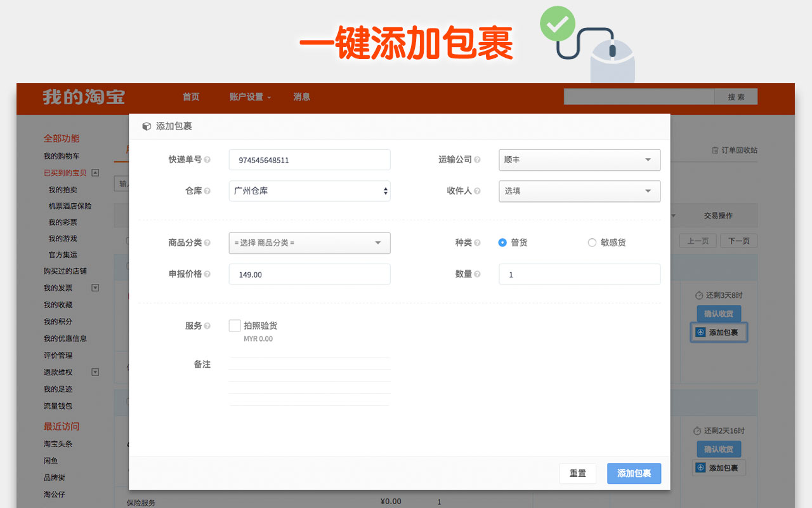Click the 备注 remarks text area
This screenshot has height=508, width=812.
pos(310,381)
